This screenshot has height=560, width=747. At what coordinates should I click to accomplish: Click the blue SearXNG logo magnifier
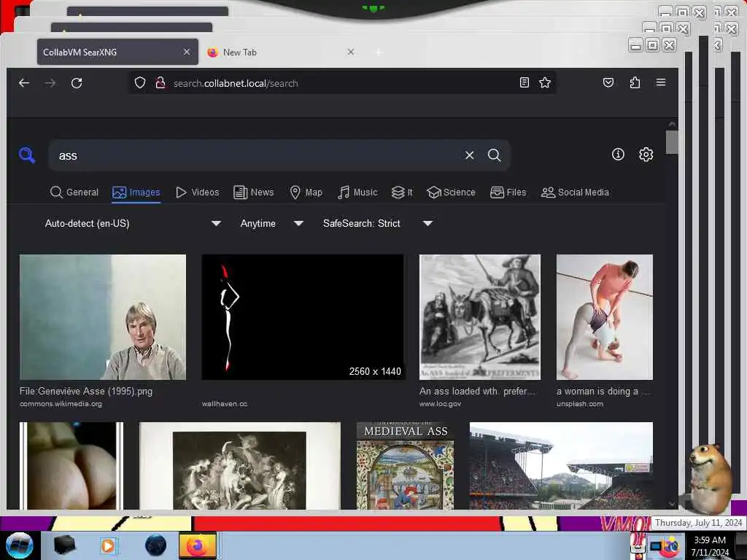(27, 155)
